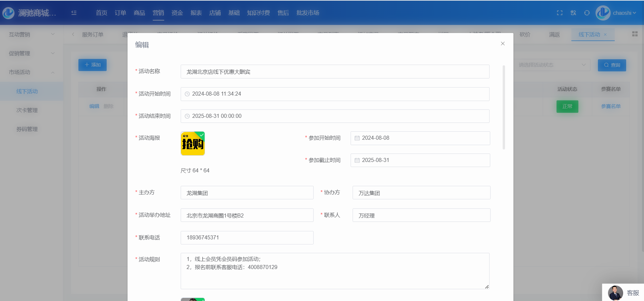Switch to the 满返 tab
The height and width of the screenshot is (301, 644).
click(554, 35)
